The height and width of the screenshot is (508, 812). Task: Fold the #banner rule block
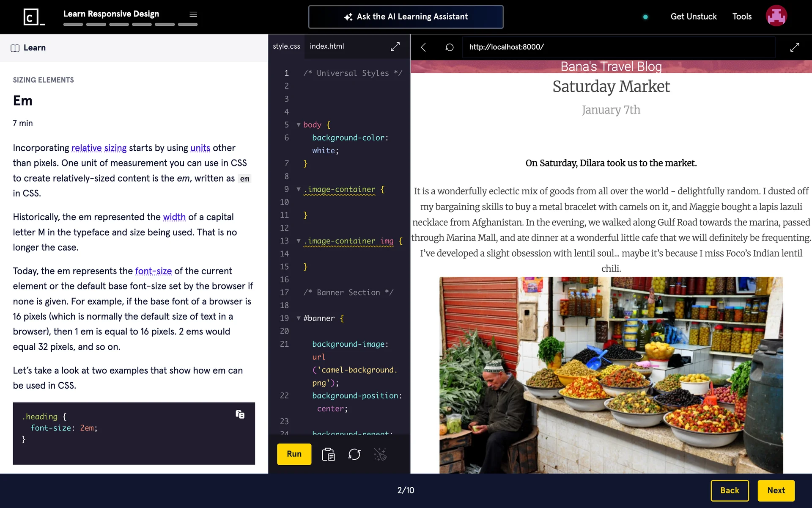pos(299,318)
